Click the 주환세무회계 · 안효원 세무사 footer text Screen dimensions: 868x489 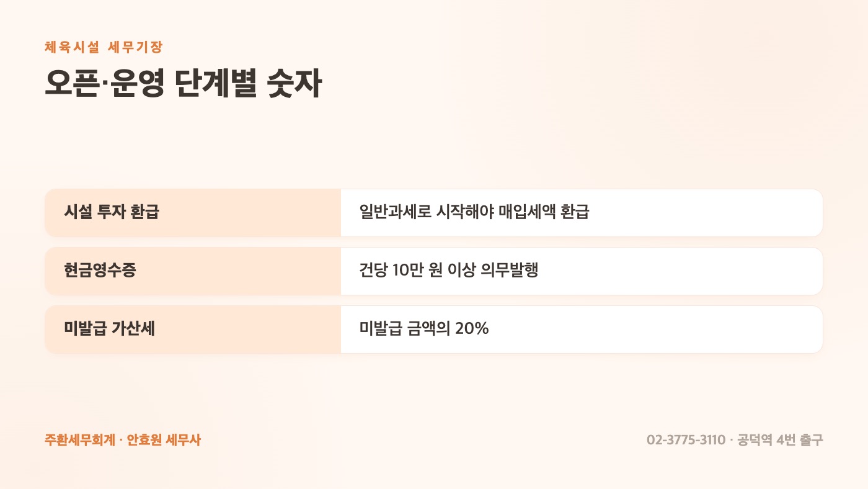(123, 440)
